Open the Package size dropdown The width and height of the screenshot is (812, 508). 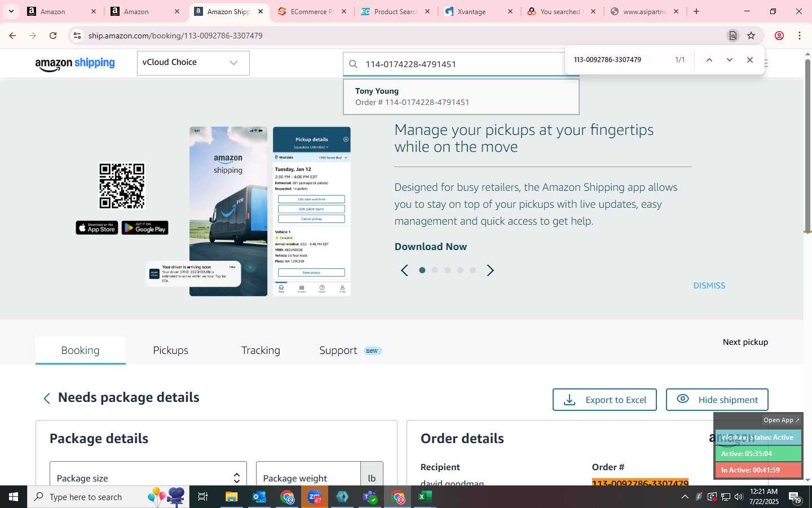click(x=148, y=474)
